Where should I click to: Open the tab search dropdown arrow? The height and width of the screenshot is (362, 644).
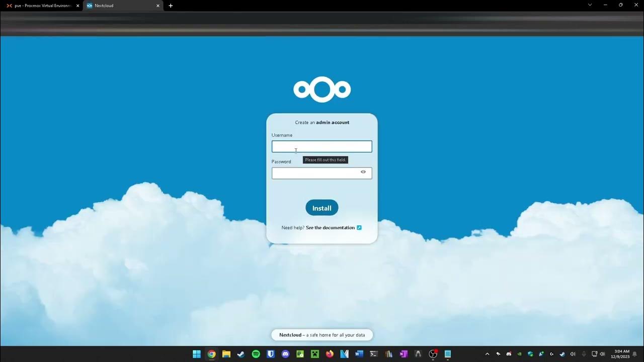tap(590, 5)
